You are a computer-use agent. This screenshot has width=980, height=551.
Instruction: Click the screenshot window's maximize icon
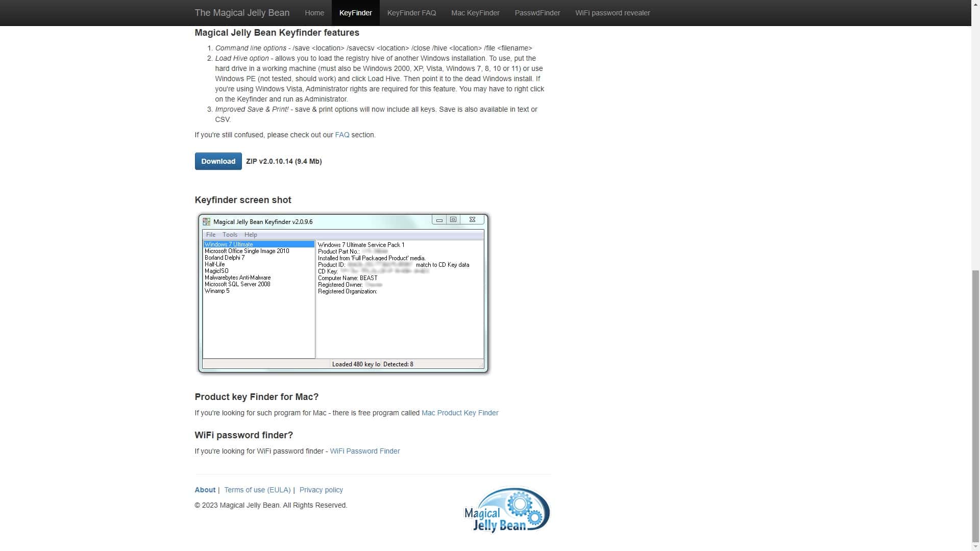click(453, 220)
